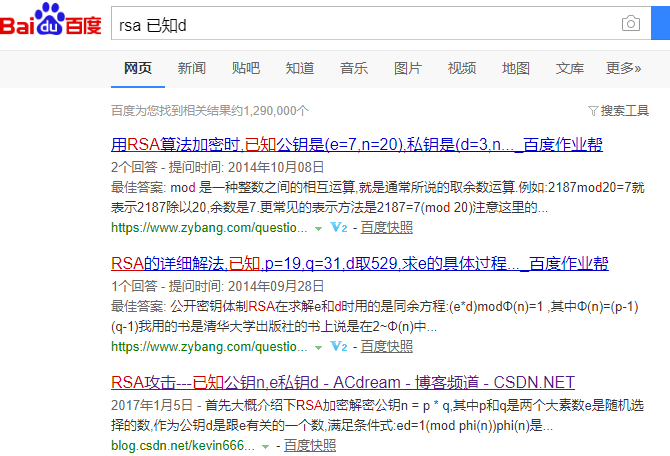The height and width of the screenshot is (456, 670).
Task: Click '1个回答 - 提问时间: 2014年09月28日' text
Action: tap(217, 285)
